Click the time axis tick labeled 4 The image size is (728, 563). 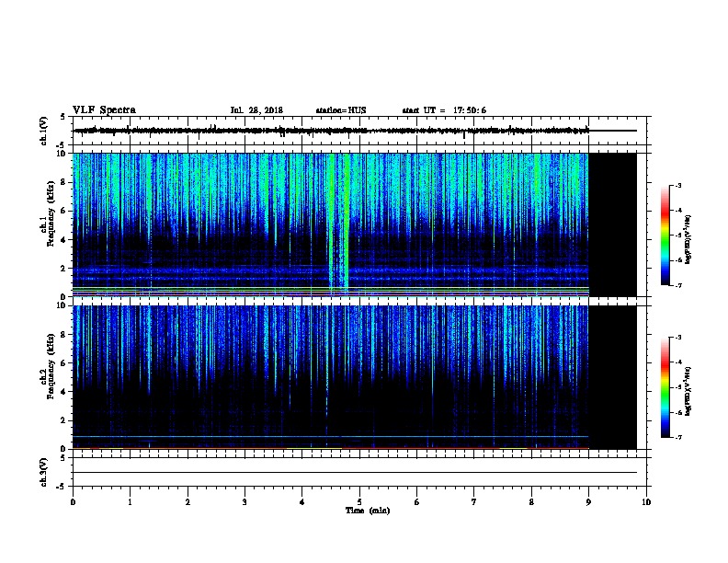tap(302, 502)
